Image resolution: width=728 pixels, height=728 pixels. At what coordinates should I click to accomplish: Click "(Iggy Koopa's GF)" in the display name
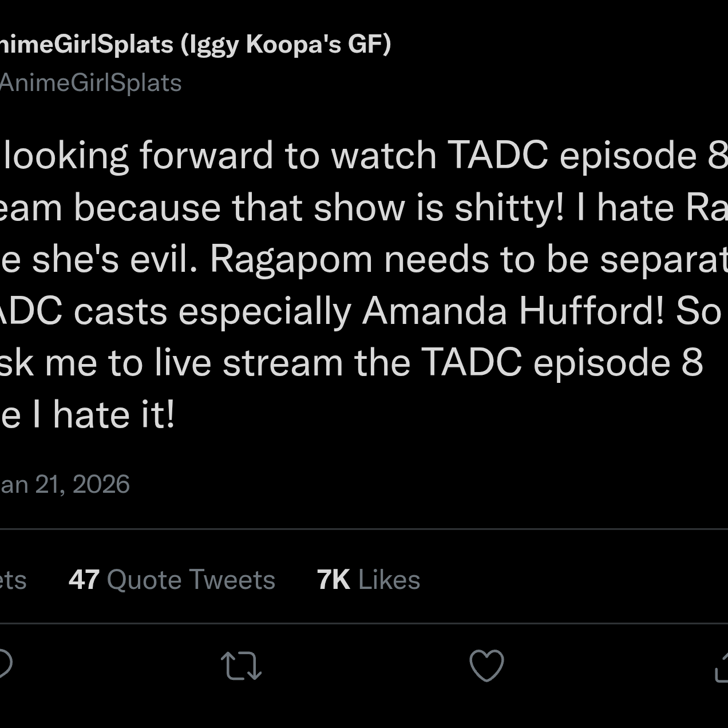click(x=286, y=44)
